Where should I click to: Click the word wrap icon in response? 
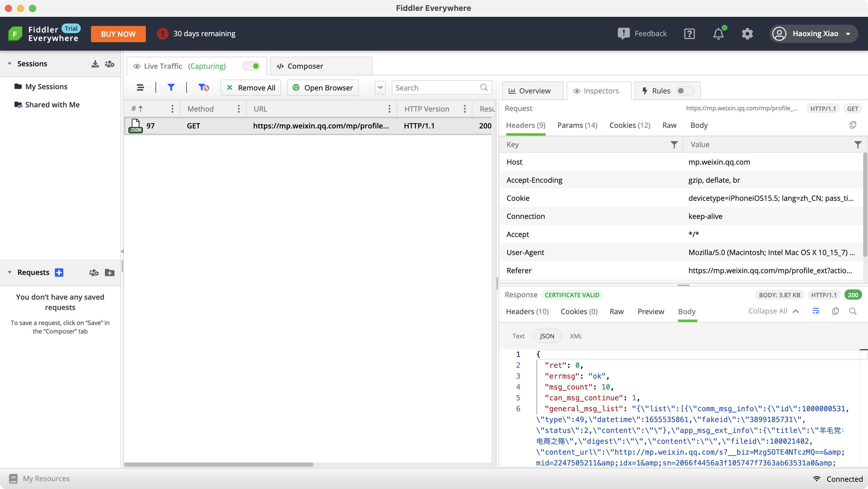(x=816, y=311)
